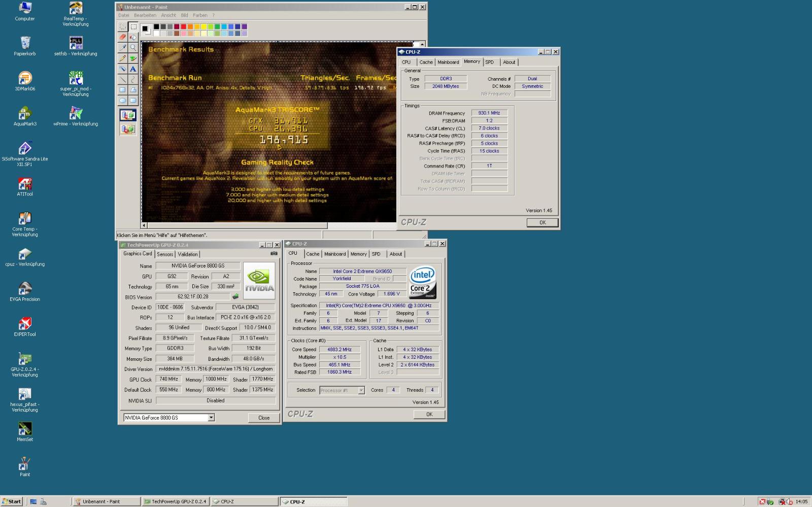Viewport: 812px width, 507px height.
Task: Choose the Fill with color bucket tool
Action: (x=133, y=37)
